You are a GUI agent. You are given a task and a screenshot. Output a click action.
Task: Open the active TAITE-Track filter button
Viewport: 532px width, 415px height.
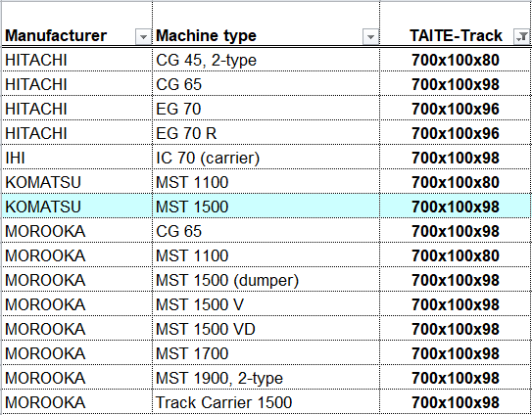[522, 36]
